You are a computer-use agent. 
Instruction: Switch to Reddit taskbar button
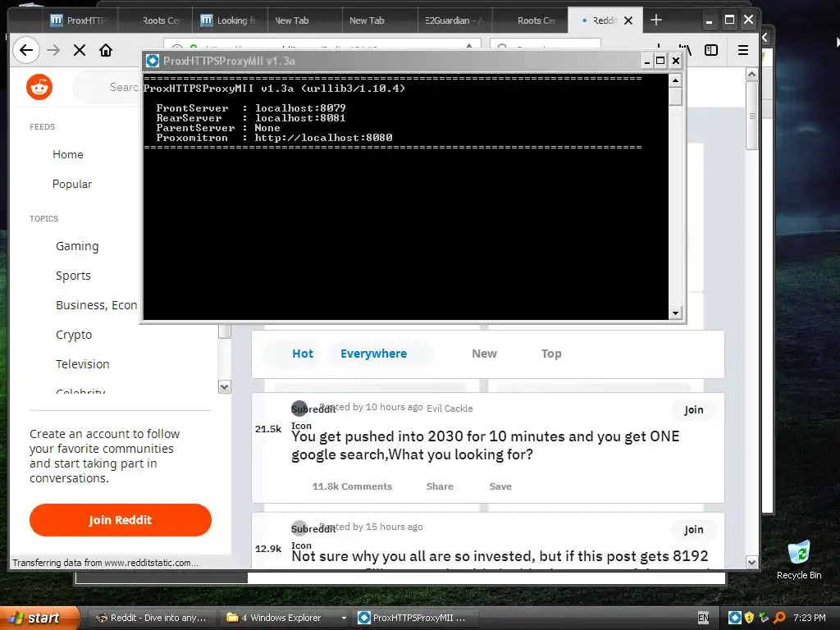coord(151,618)
